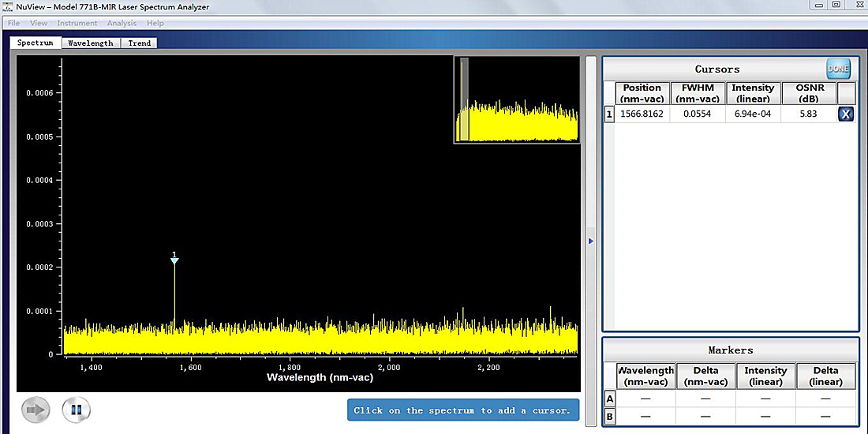The image size is (868, 434).
Task: Click the 1566.8162 position cell
Action: [x=642, y=114]
